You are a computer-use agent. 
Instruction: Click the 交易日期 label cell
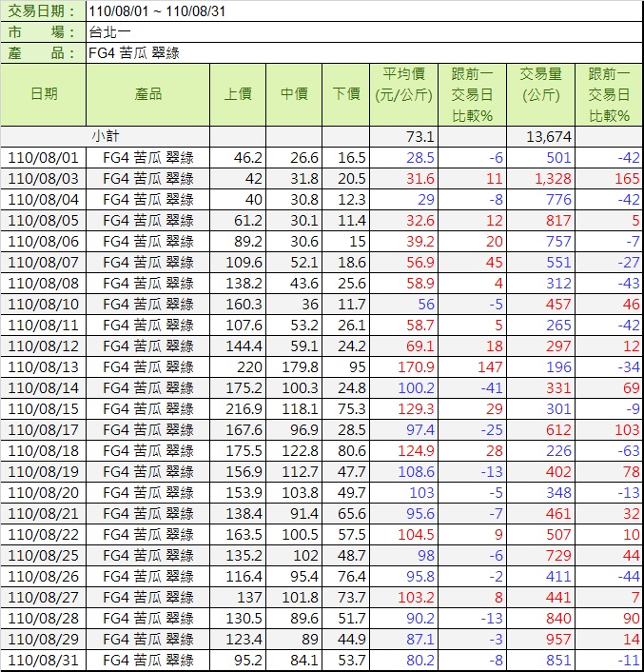(x=44, y=10)
